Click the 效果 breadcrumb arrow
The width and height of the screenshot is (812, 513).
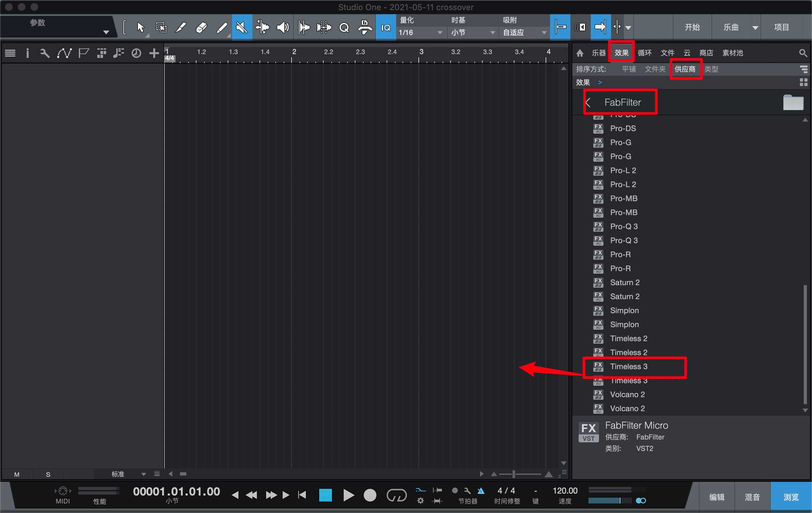(600, 82)
